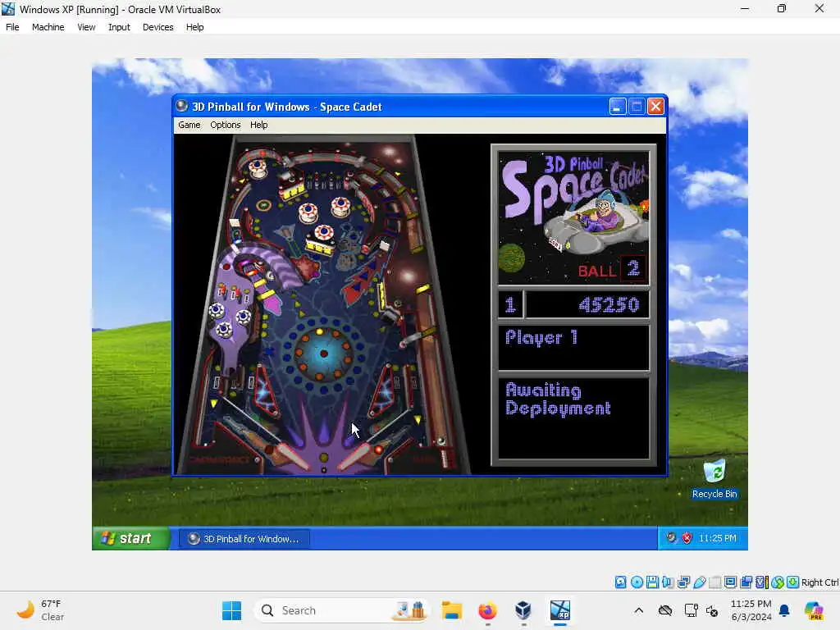Screen dimensions: 840x630
Task: Minimize the VirtualBox window
Action: point(745,8)
